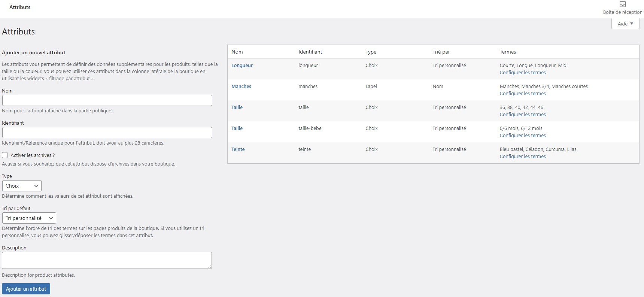Configure terms for the Teinte attribute

[x=522, y=157]
